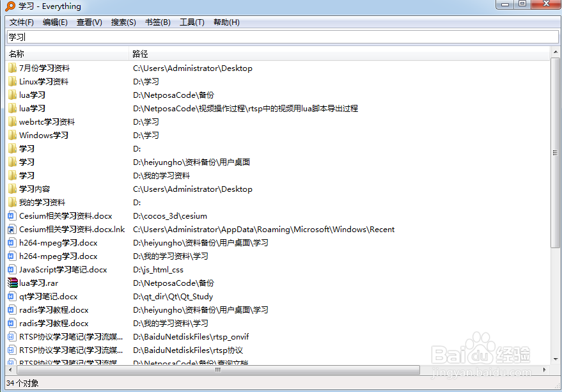Click path D:\qt_dir\Qt\Qt_Study
The width and height of the screenshot is (562, 392).
(x=173, y=297)
